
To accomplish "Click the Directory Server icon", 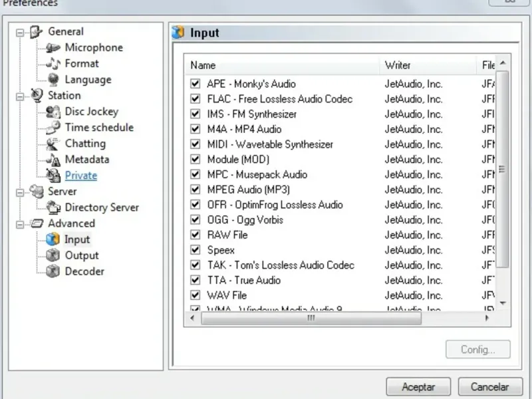I will pos(53,207).
